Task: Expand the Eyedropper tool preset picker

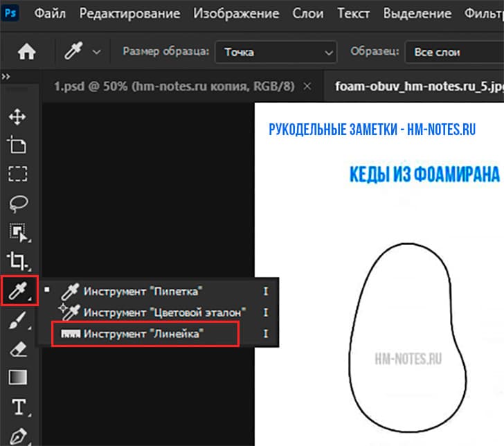Action: [96, 52]
